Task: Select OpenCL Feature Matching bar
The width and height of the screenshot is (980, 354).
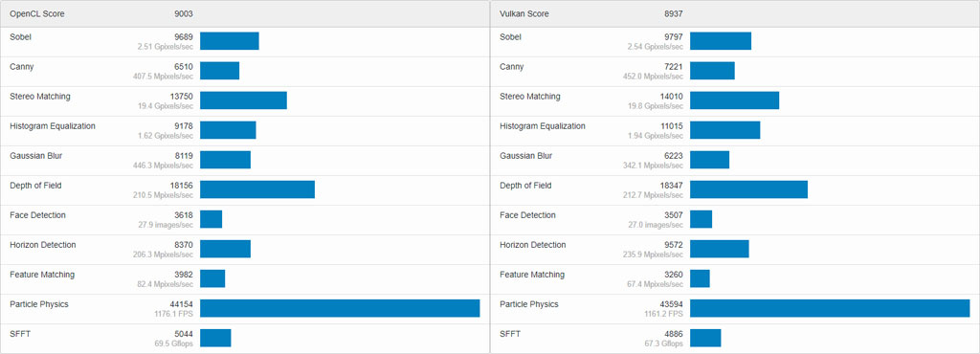Action: pyautogui.click(x=212, y=278)
